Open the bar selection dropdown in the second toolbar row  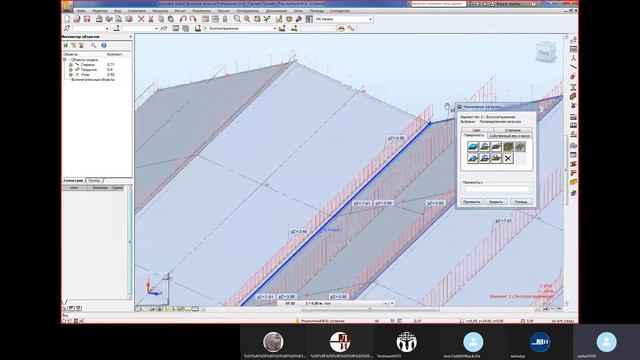pyautogui.click(x=156, y=29)
